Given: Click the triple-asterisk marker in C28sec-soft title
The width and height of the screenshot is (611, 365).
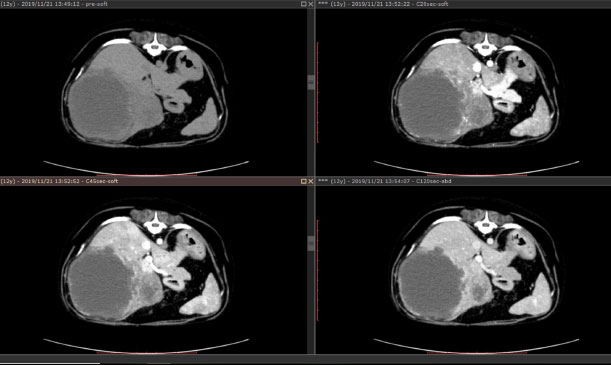Looking at the screenshot, I should 322,4.
